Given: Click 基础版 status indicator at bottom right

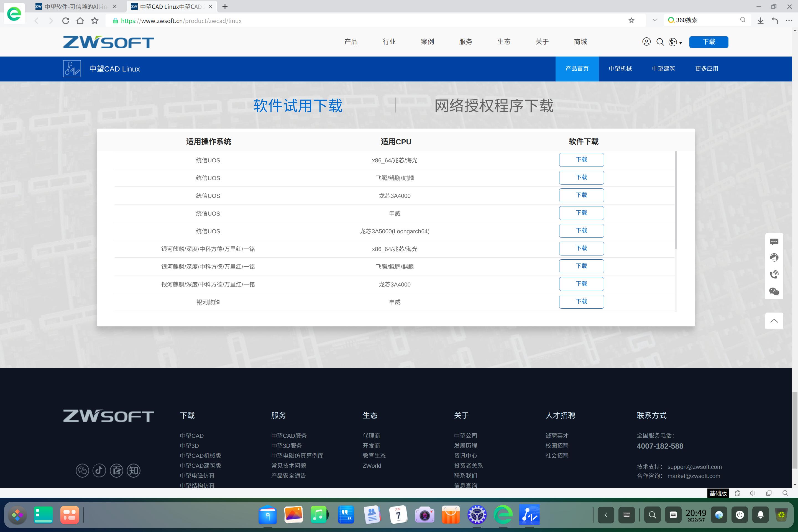Looking at the screenshot, I should [x=717, y=493].
